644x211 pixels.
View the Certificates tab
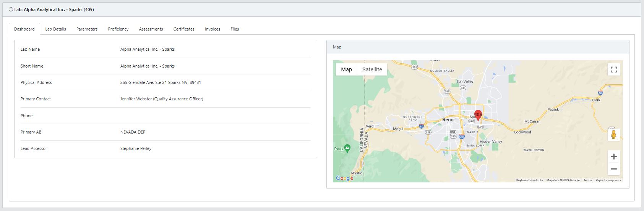tap(184, 29)
